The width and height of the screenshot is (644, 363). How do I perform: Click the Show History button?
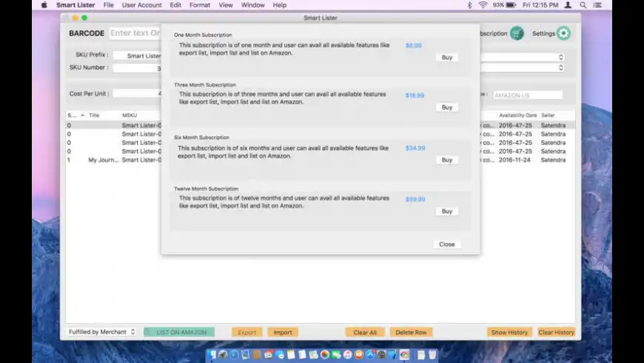pos(509,332)
